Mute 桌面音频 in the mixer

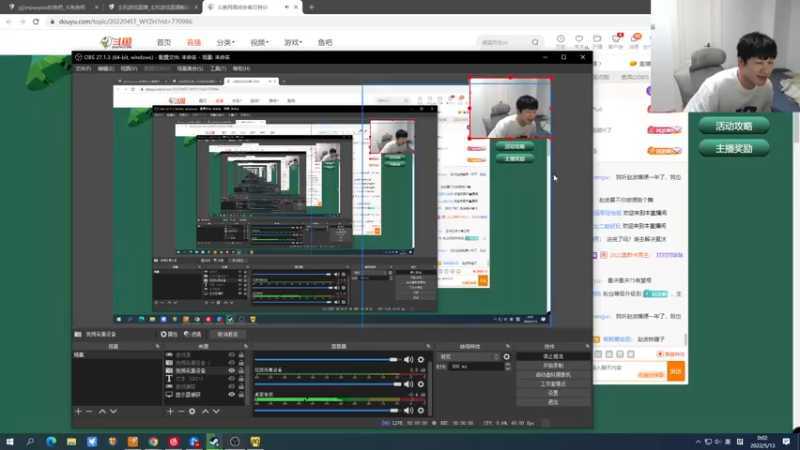coord(409,410)
